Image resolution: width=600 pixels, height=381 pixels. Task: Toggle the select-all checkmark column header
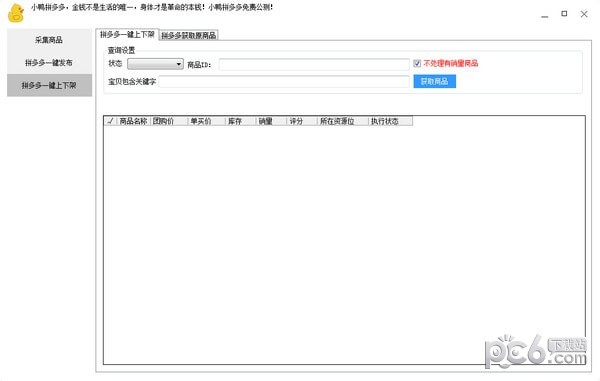click(x=110, y=121)
